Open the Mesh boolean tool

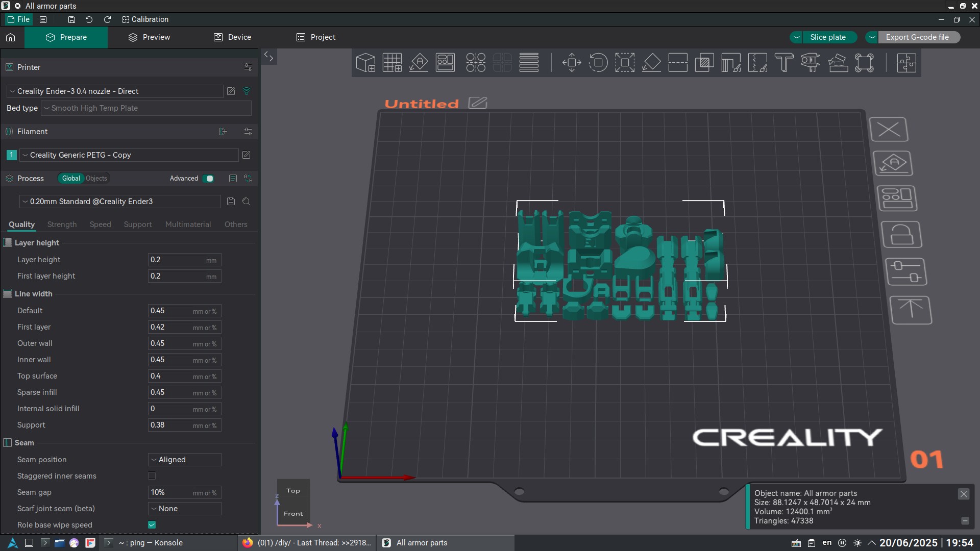point(704,63)
